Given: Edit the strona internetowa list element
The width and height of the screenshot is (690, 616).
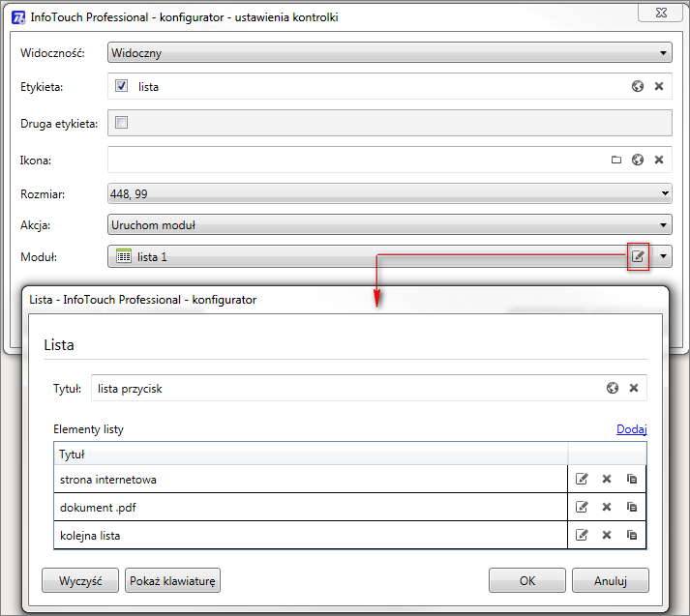Looking at the screenshot, I should (x=582, y=479).
